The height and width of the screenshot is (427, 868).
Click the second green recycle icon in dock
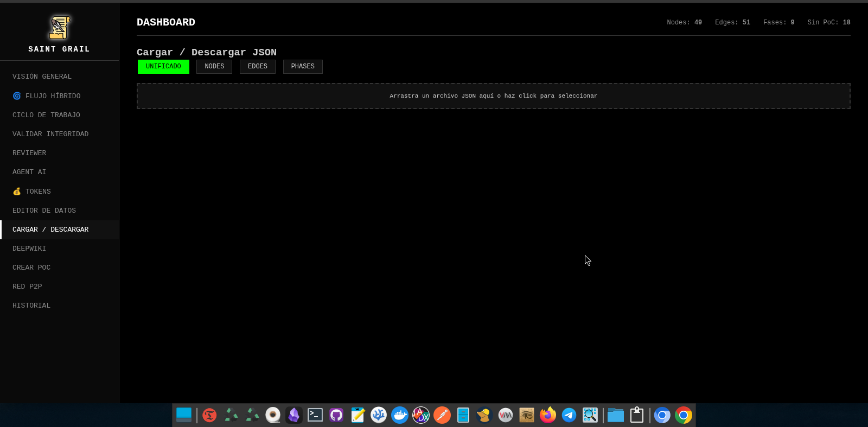252,415
